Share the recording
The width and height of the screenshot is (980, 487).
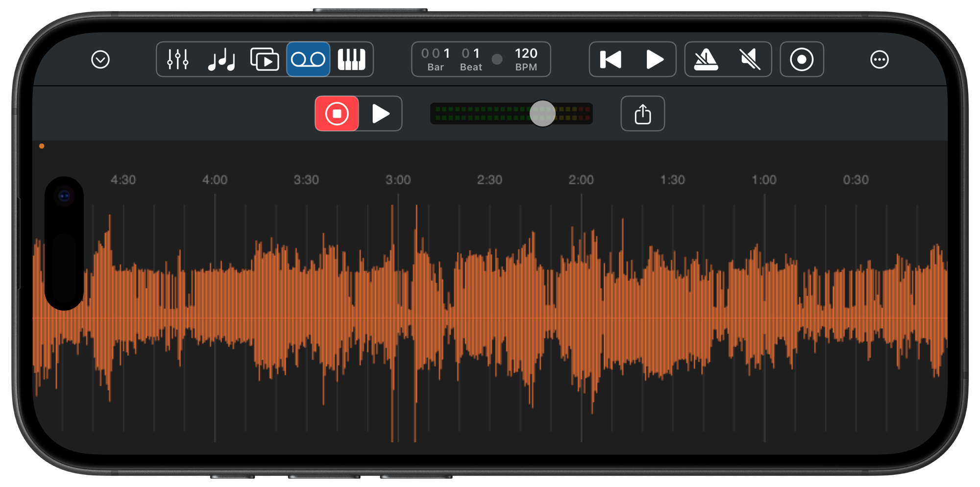pyautogui.click(x=642, y=114)
